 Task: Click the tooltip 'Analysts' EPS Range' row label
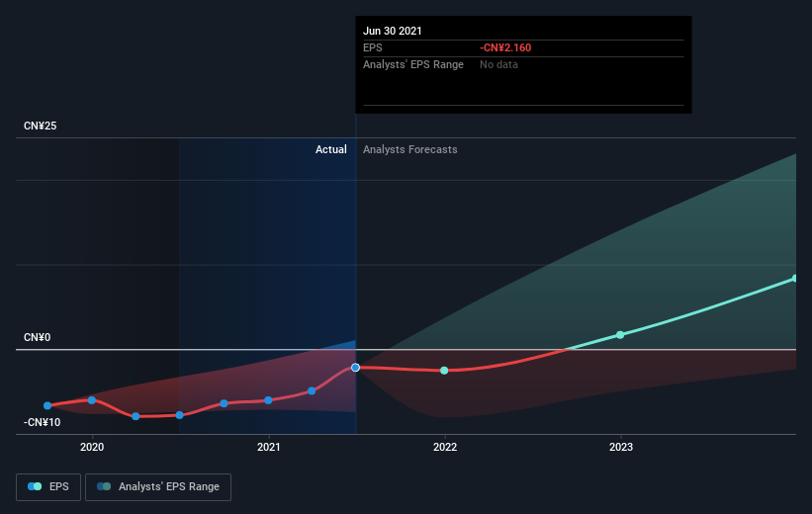413,64
